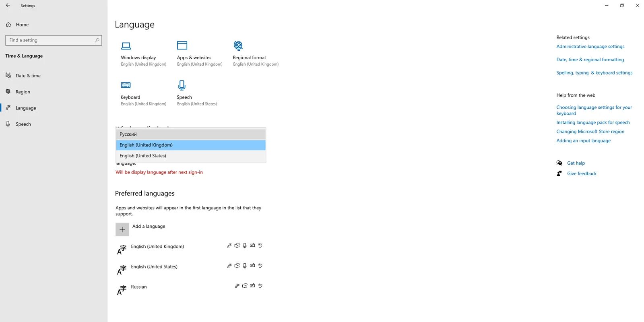Click display language feature icon for Russian
The image size is (644, 322).
pyautogui.click(x=237, y=286)
